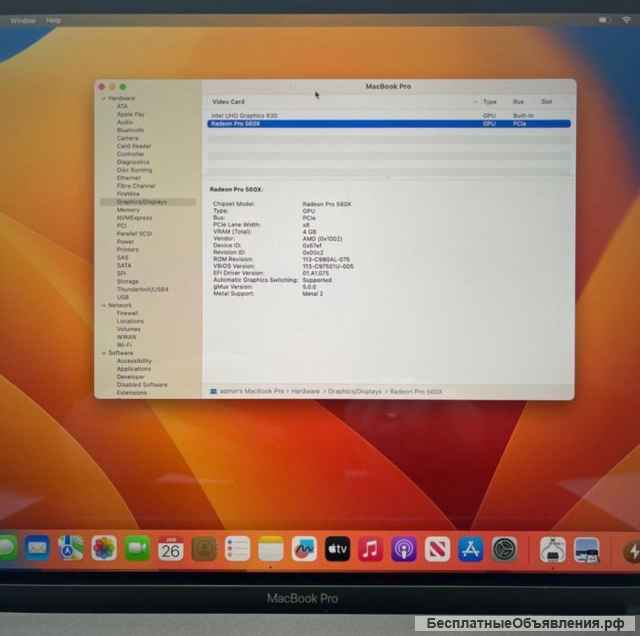640x636 pixels.
Task: Launch Reminders from the Dock
Action: pos(237,549)
